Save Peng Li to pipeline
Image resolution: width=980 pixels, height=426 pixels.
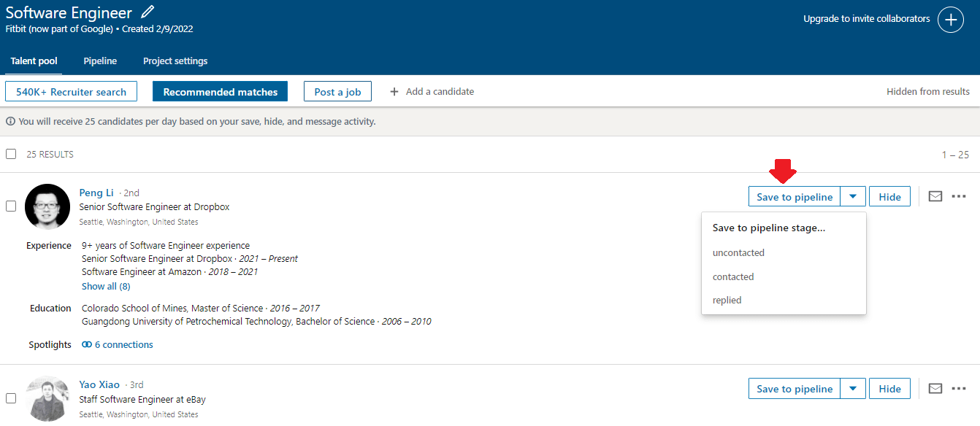(x=795, y=196)
